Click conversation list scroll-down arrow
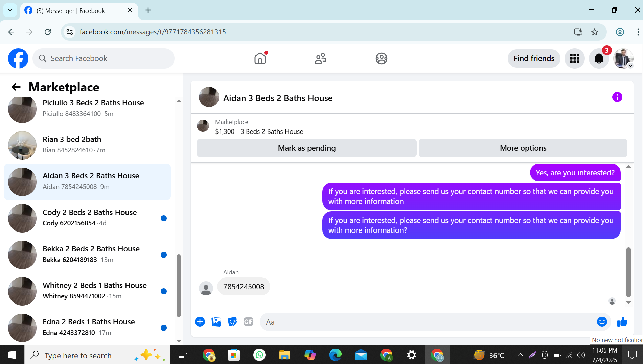 point(179,341)
